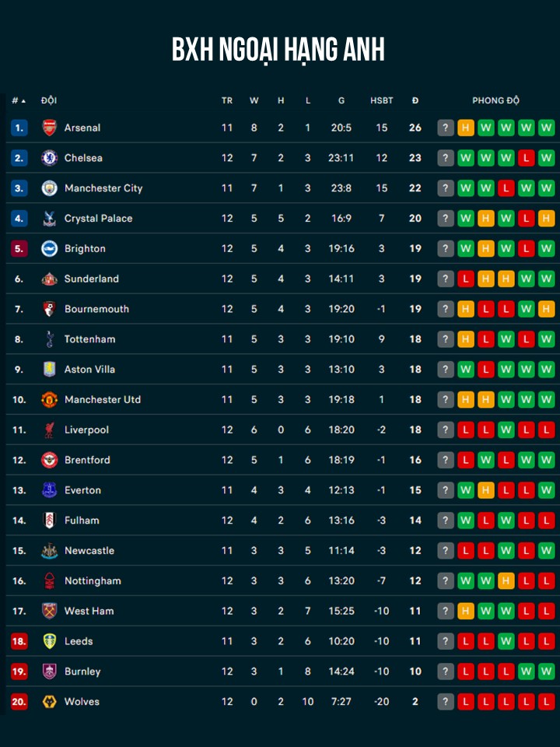This screenshot has height=747, width=560.
Task: Open Tottenham via its crest icon
Action: (49, 339)
